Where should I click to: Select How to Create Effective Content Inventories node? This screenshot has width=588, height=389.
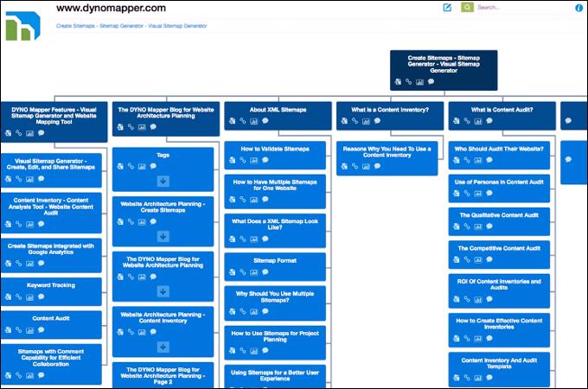pyautogui.click(x=499, y=330)
